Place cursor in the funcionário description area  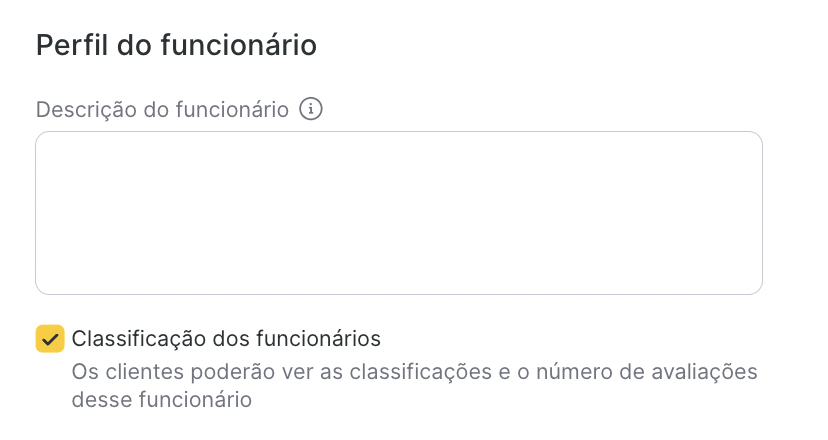(398, 213)
